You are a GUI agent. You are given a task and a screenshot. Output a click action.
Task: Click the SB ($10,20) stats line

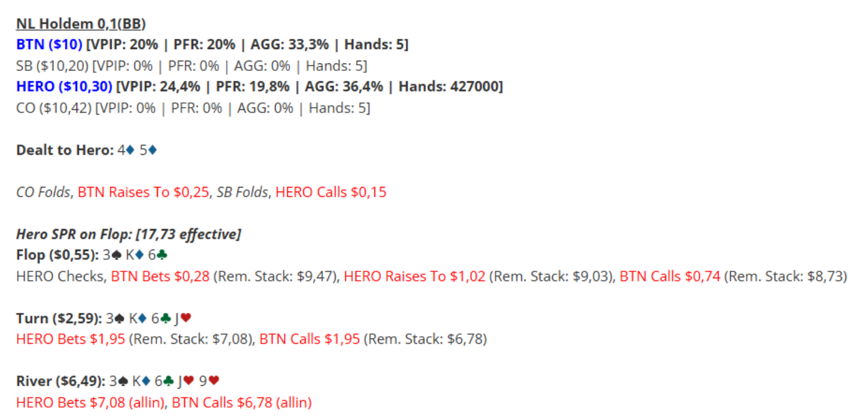tap(192, 66)
